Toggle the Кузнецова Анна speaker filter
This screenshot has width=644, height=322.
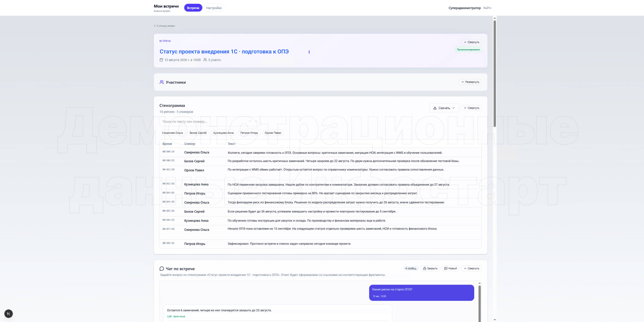pos(223,133)
